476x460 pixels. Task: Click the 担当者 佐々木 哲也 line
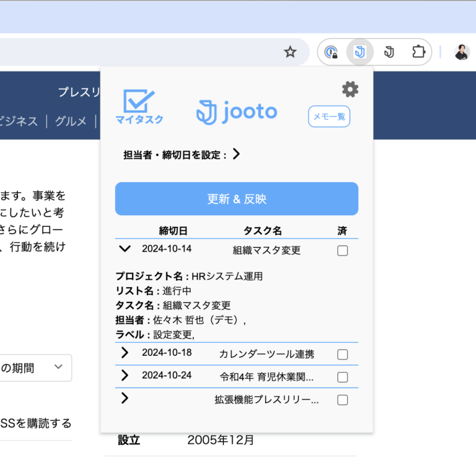coord(180,320)
